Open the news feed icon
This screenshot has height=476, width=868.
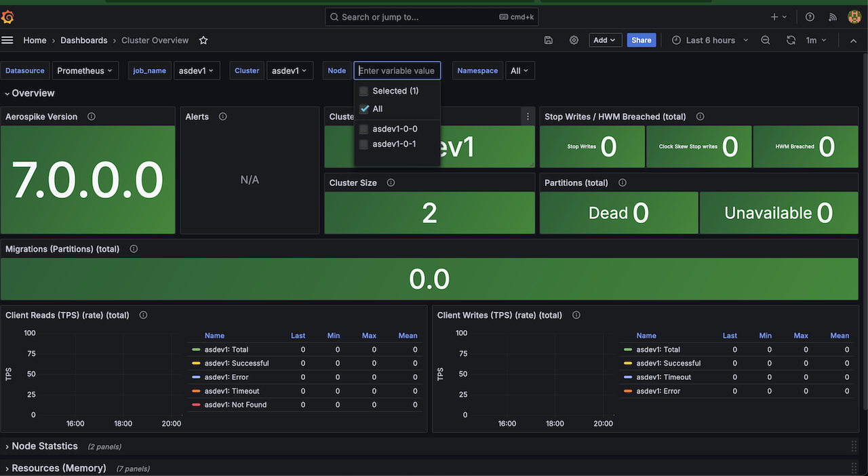click(x=832, y=17)
